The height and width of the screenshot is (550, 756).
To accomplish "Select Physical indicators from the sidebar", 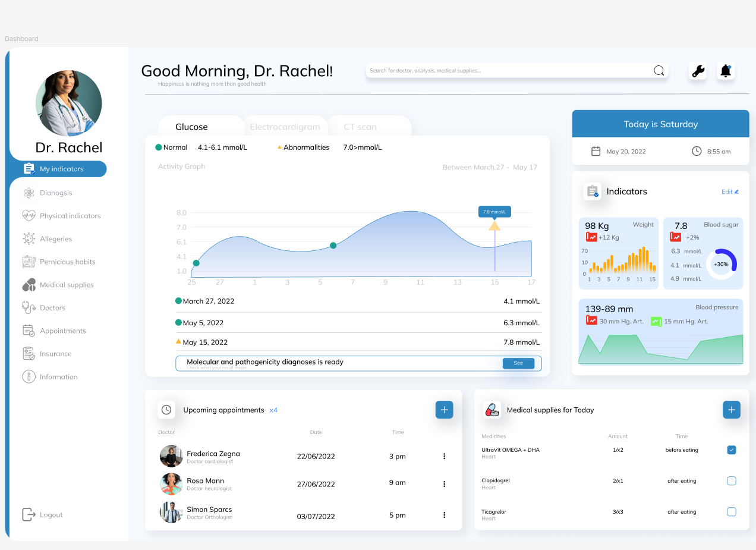I will (x=70, y=215).
